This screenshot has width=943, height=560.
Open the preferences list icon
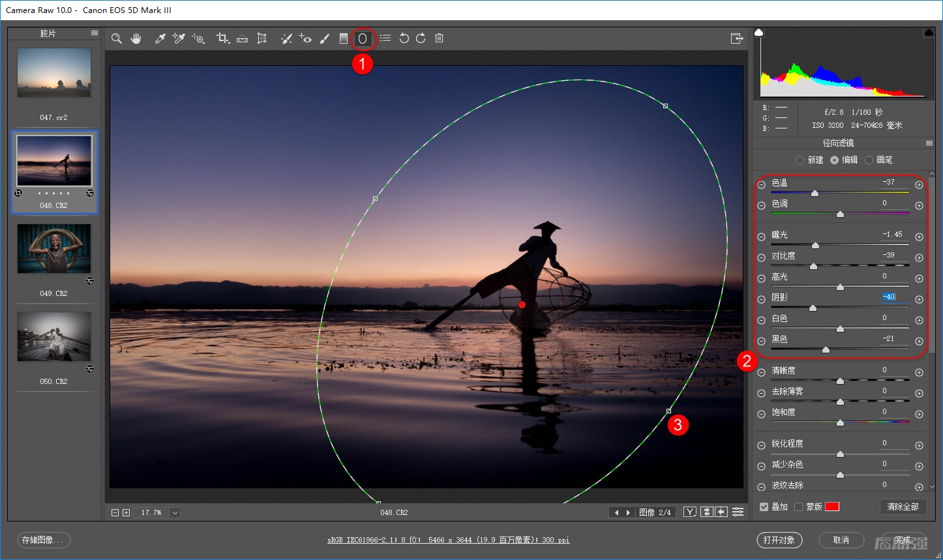(385, 38)
